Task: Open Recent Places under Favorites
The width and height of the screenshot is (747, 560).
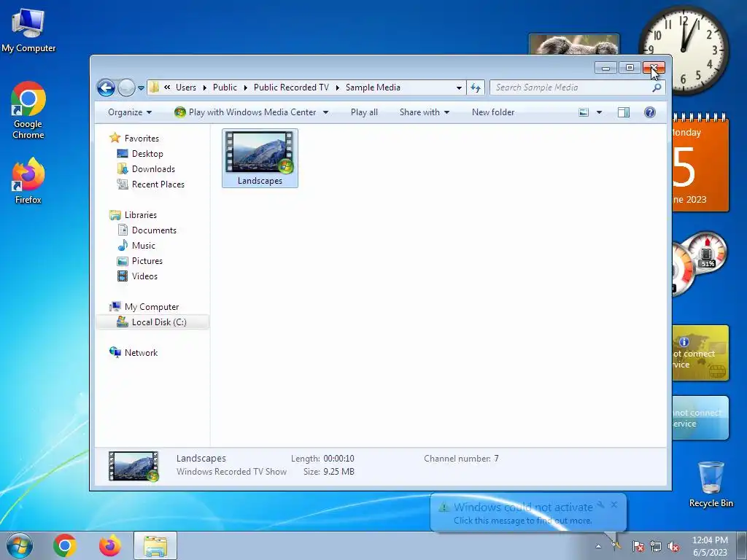Action: pyautogui.click(x=158, y=184)
